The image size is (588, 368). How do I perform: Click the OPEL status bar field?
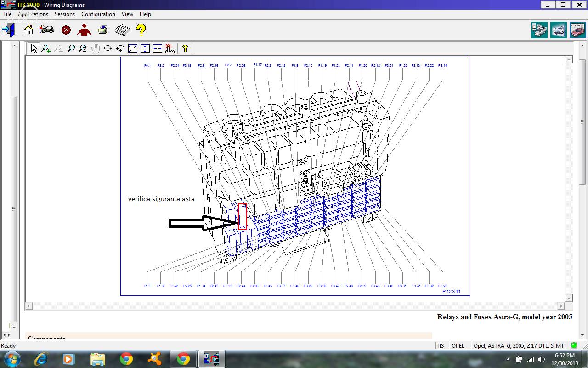click(x=461, y=346)
